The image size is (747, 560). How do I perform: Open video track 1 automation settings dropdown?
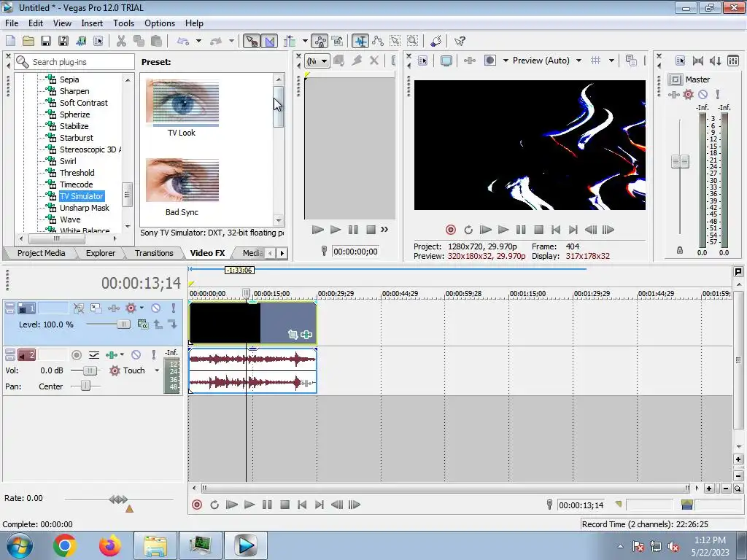[x=142, y=308]
